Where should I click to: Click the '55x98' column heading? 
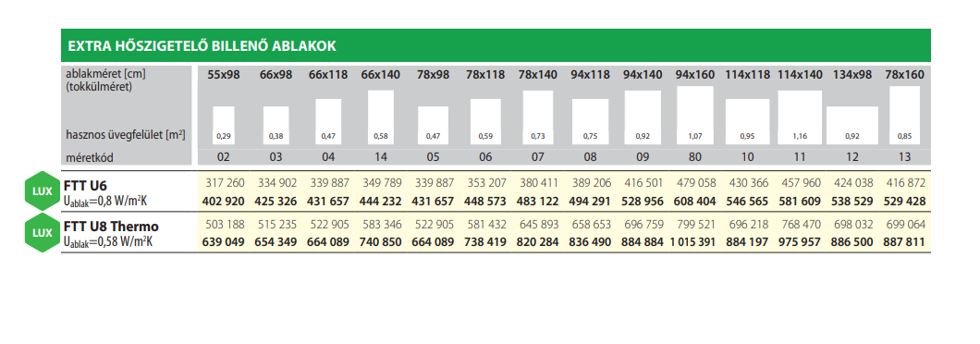223,74
